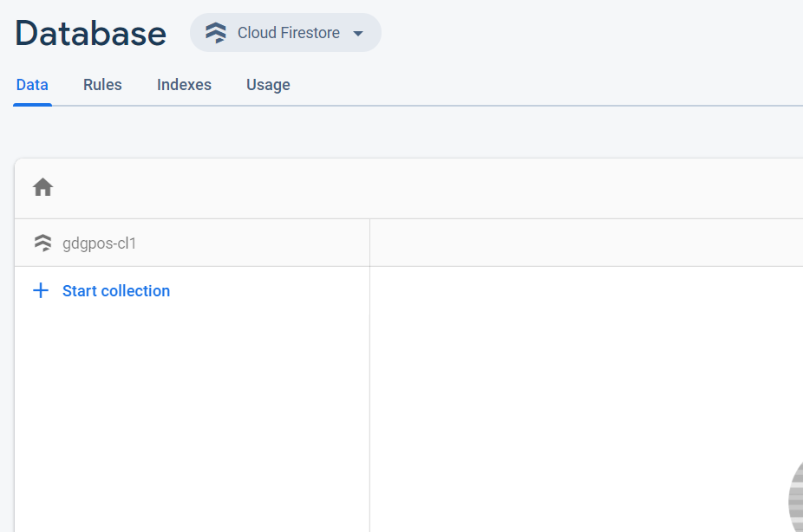Click the Firestore logo icon in the selector
803x532 pixels.
[216, 33]
